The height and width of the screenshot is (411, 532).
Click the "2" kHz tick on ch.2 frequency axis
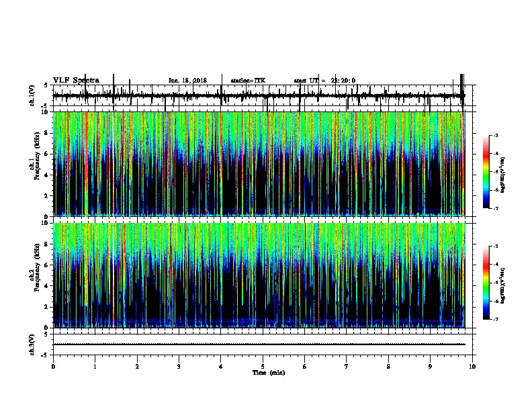(x=47, y=307)
